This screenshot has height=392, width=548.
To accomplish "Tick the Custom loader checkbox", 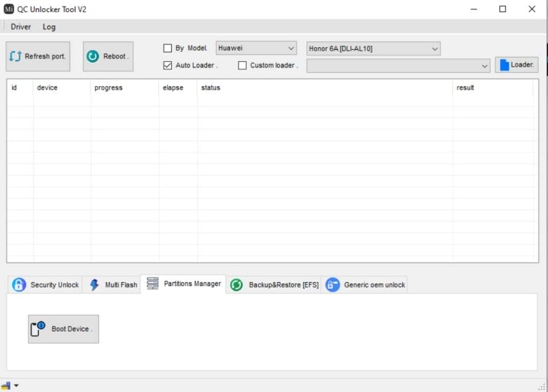I will tap(242, 65).
